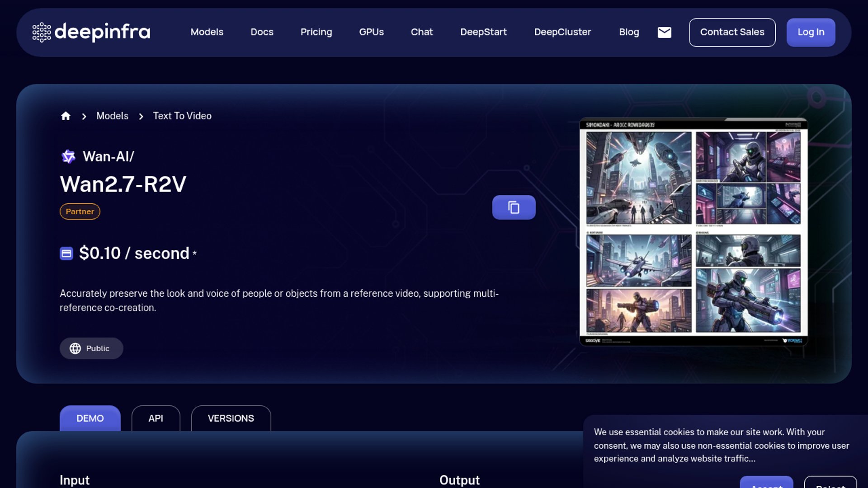This screenshot has width=868, height=488.
Task: Open the GPUs menu item
Action: click(371, 32)
